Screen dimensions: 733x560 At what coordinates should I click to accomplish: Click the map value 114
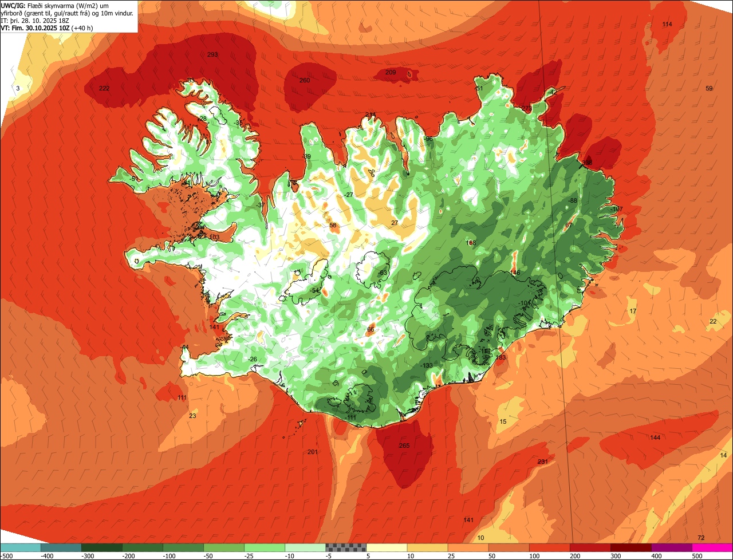pyautogui.click(x=667, y=24)
